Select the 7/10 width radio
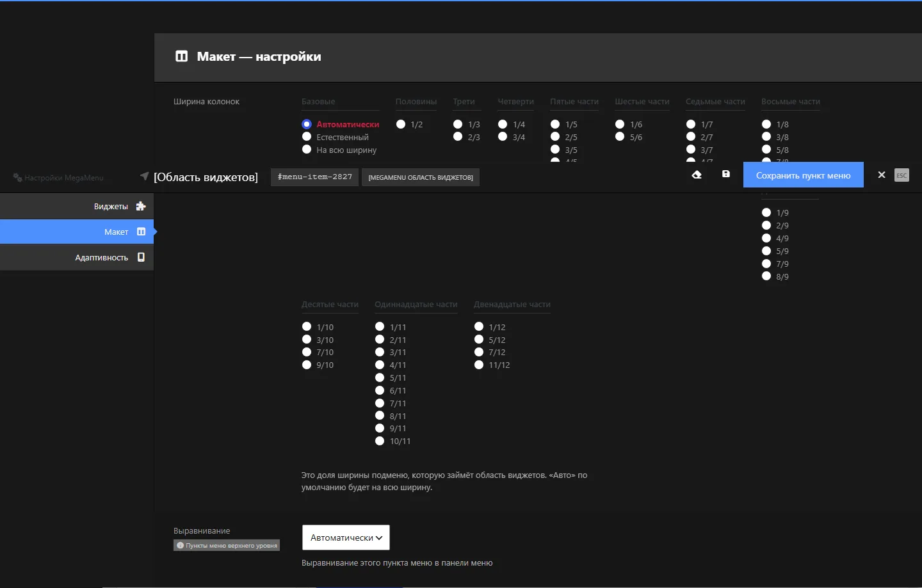 [x=307, y=352]
